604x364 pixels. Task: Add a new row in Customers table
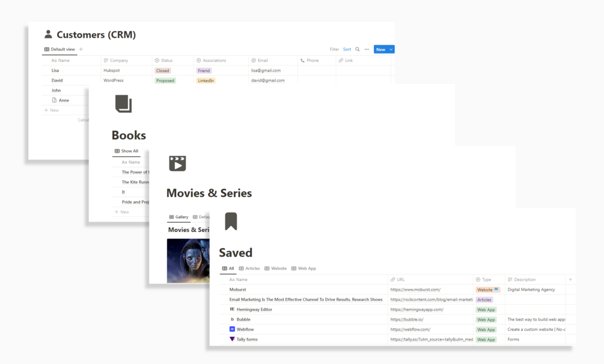coord(52,110)
